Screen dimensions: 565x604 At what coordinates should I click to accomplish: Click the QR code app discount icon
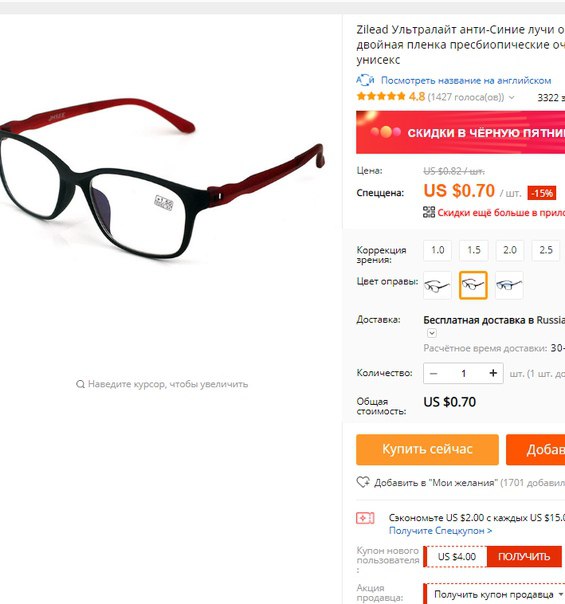tap(429, 212)
